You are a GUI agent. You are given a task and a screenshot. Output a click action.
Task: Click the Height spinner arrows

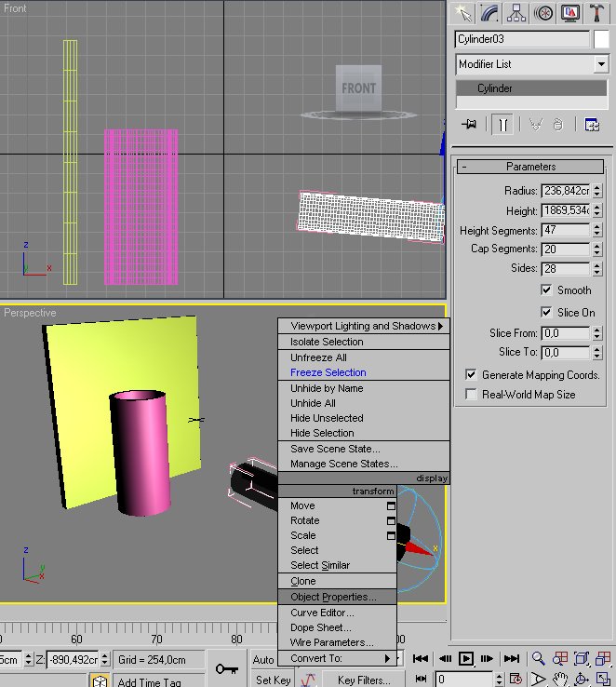[x=597, y=210]
